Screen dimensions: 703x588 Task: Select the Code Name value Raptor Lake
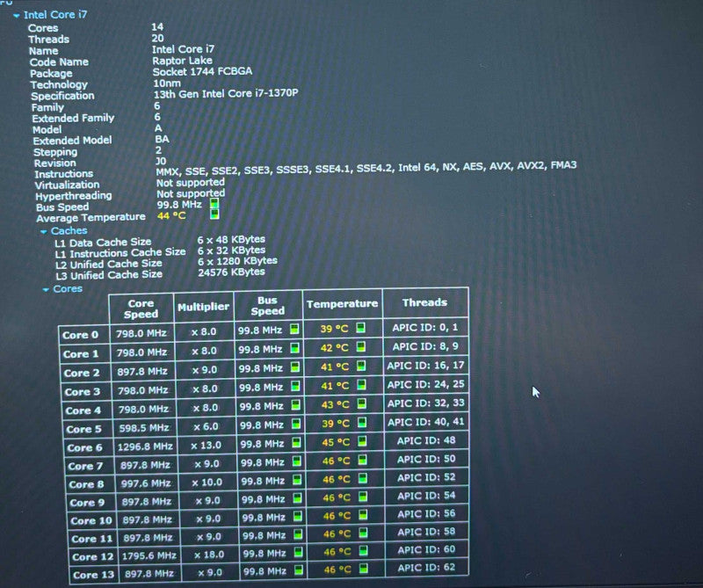click(x=182, y=61)
